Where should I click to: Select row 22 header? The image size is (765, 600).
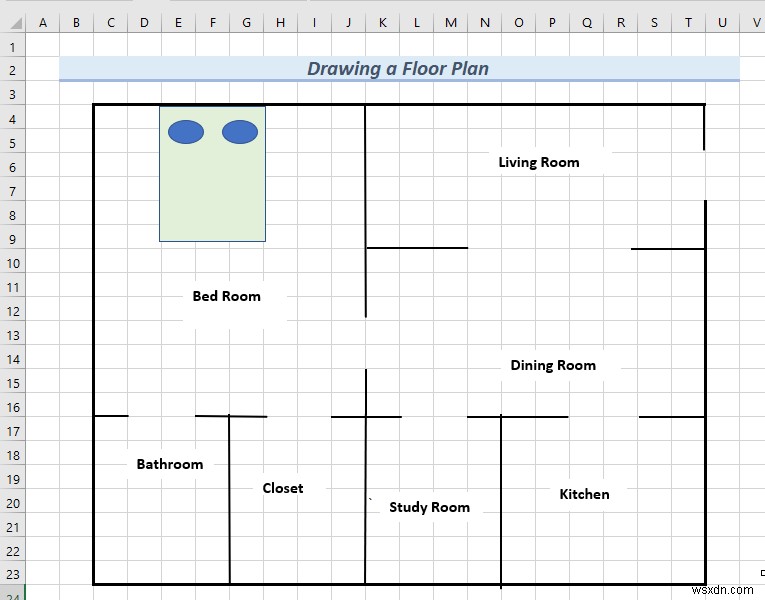(x=13, y=551)
